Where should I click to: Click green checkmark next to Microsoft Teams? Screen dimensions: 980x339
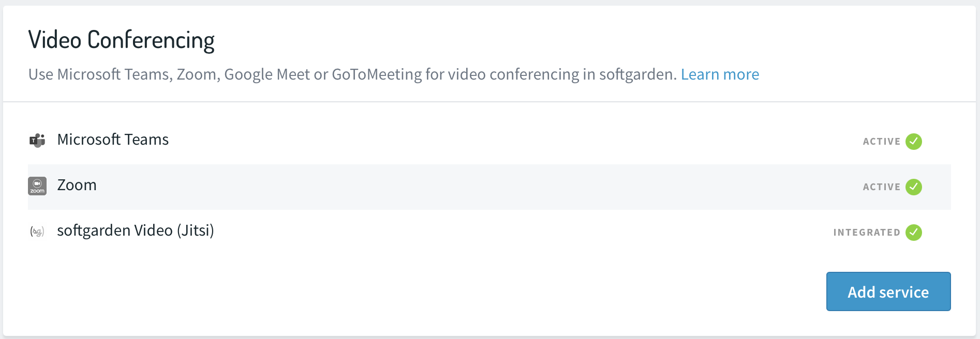point(914,141)
